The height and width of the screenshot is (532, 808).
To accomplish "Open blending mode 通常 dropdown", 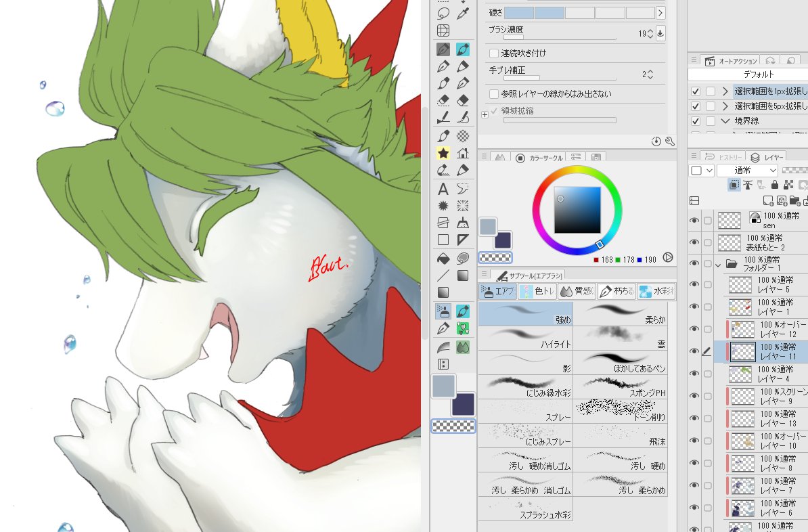I will click(747, 170).
